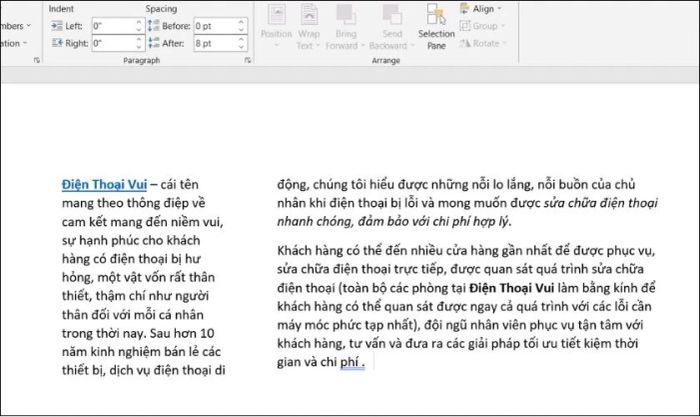Image resolution: width=700 pixels, height=417 pixels.
Task: Expand the Send Backward dropdown arrow
Action: point(412,46)
